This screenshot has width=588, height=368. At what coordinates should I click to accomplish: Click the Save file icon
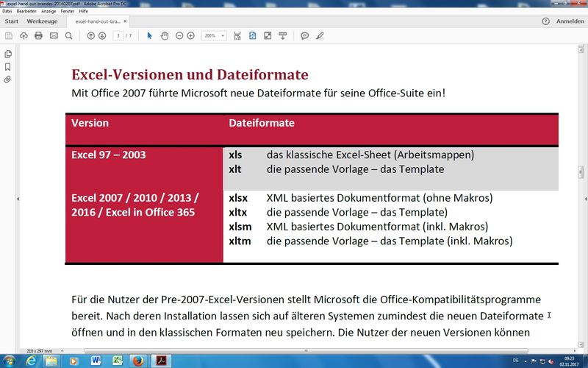[x=9, y=35]
